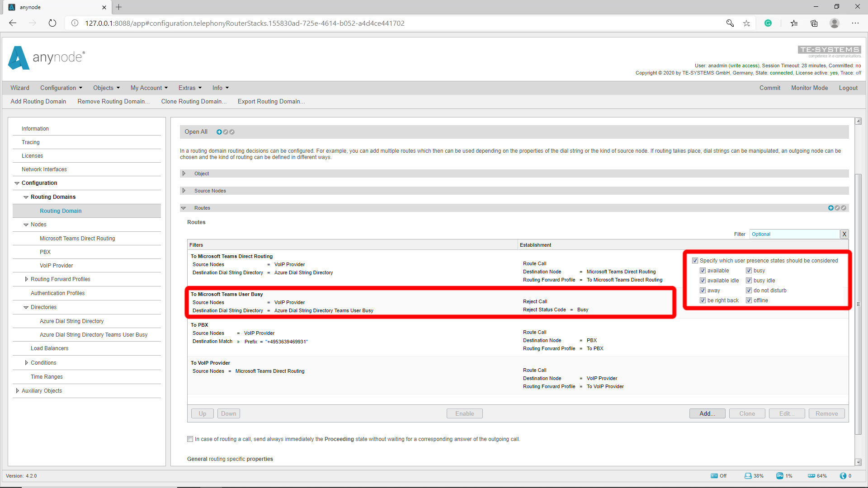Collapse the Configuration tree node
Screen dimensions: 868x488
click(x=17, y=183)
